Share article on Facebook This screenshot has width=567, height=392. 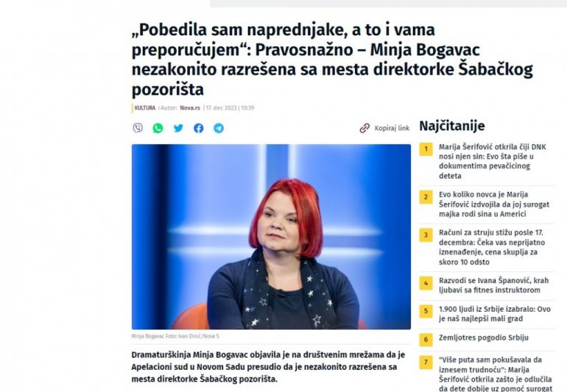pyautogui.click(x=199, y=128)
